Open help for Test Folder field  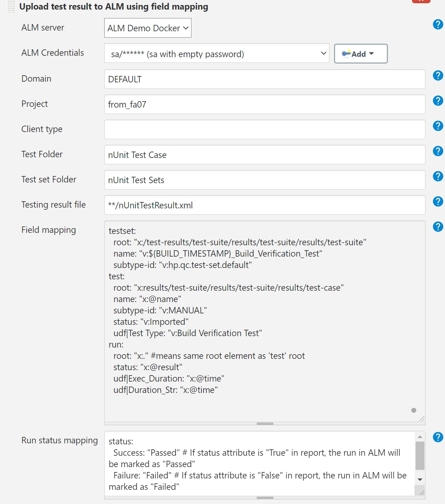(x=438, y=151)
